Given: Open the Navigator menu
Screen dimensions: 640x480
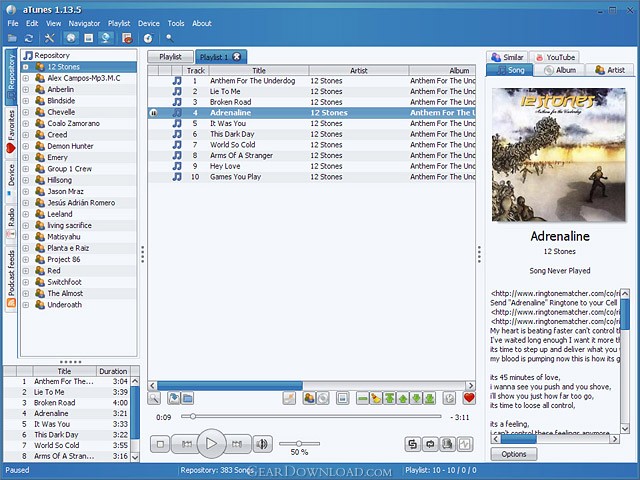Looking at the screenshot, I should (84, 23).
